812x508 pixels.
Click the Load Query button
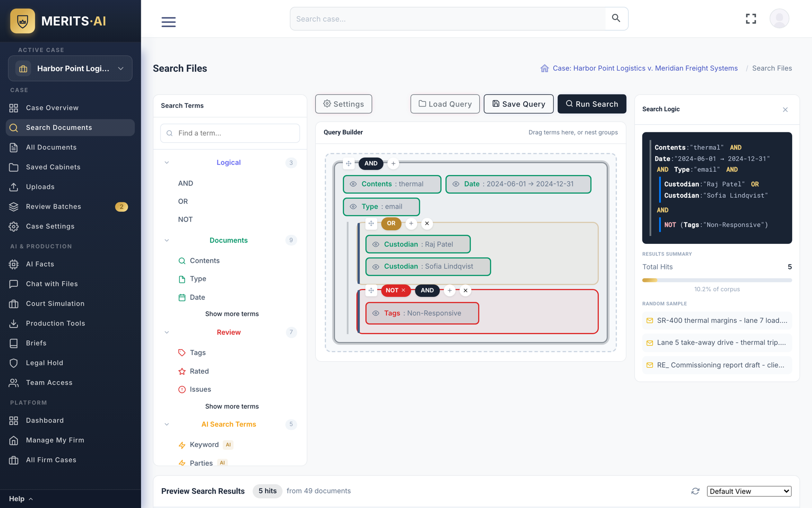445,104
